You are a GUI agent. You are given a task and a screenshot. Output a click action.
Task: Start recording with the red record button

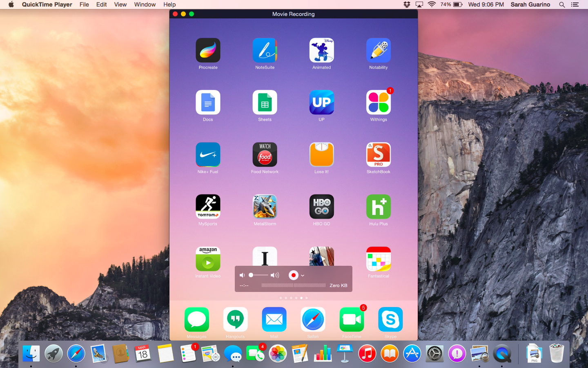(293, 275)
